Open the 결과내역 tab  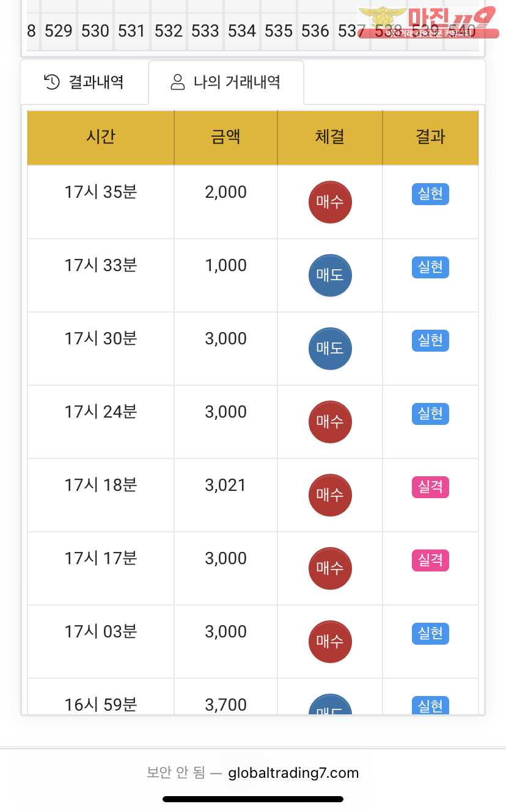coord(84,82)
